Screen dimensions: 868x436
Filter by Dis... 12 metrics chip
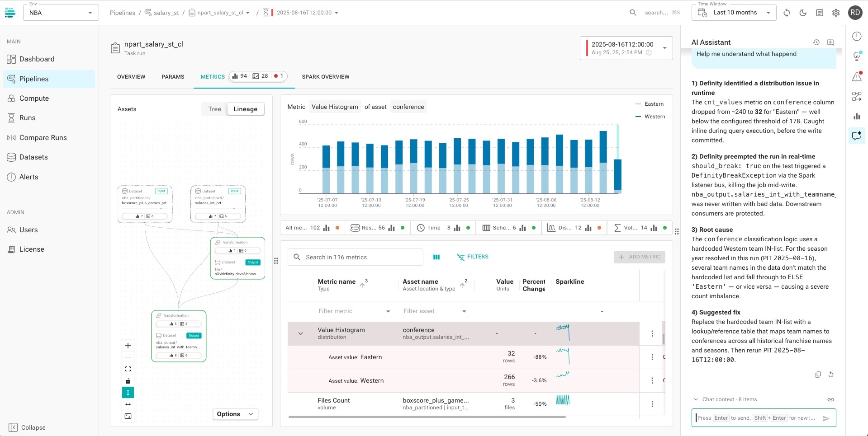[x=574, y=228]
